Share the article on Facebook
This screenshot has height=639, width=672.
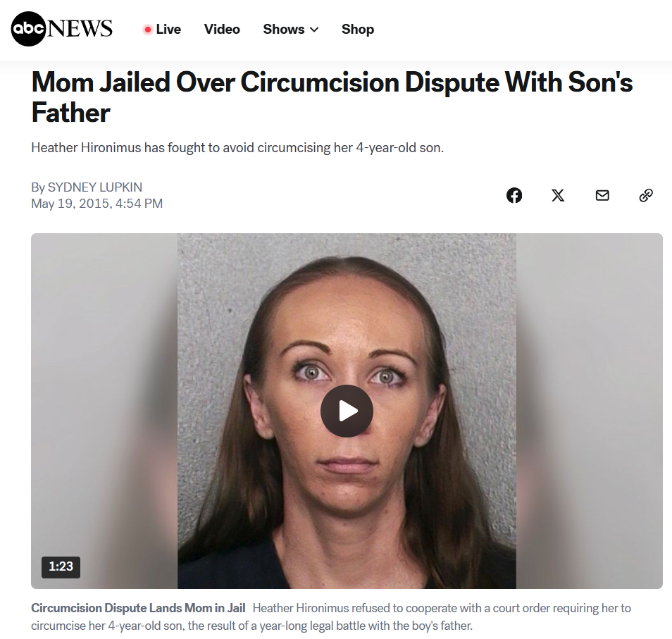click(514, 195)
